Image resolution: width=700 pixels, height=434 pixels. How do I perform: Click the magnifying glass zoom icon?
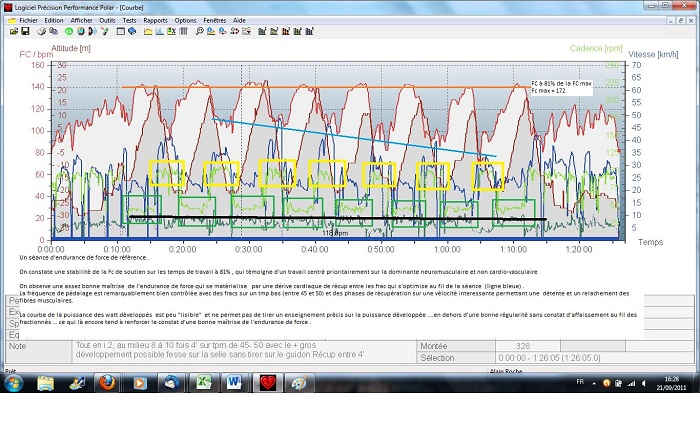click(199, 31)
